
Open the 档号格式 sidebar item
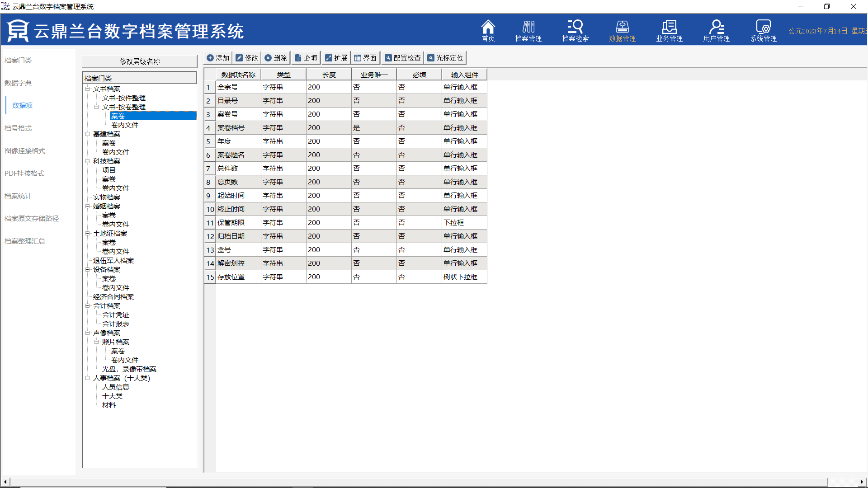pyautogui.click(x=18, y=128)
